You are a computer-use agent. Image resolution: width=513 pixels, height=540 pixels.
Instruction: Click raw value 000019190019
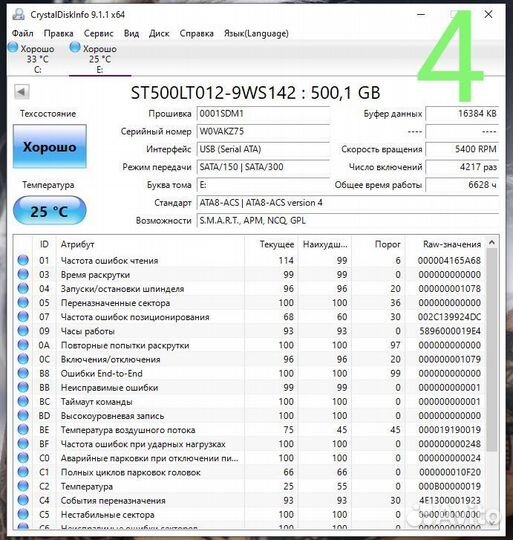point(449,430)
